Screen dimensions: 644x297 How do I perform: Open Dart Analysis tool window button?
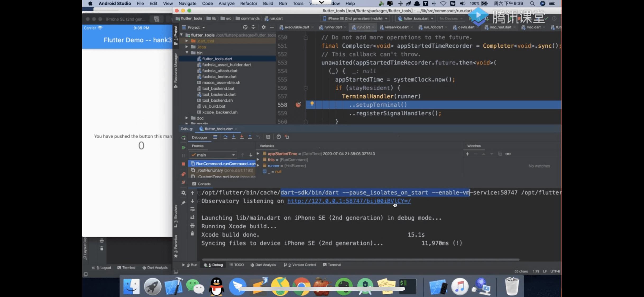point(263,265)
